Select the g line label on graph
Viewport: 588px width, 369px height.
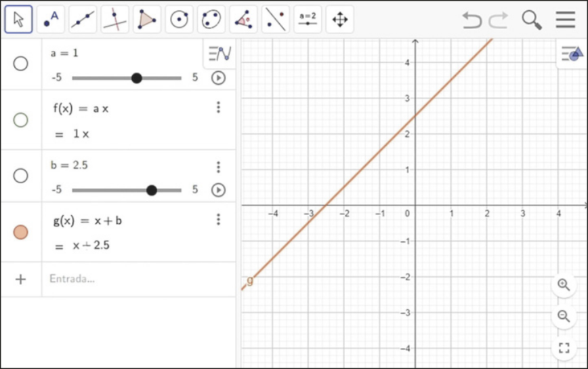(x=250, y=280)
